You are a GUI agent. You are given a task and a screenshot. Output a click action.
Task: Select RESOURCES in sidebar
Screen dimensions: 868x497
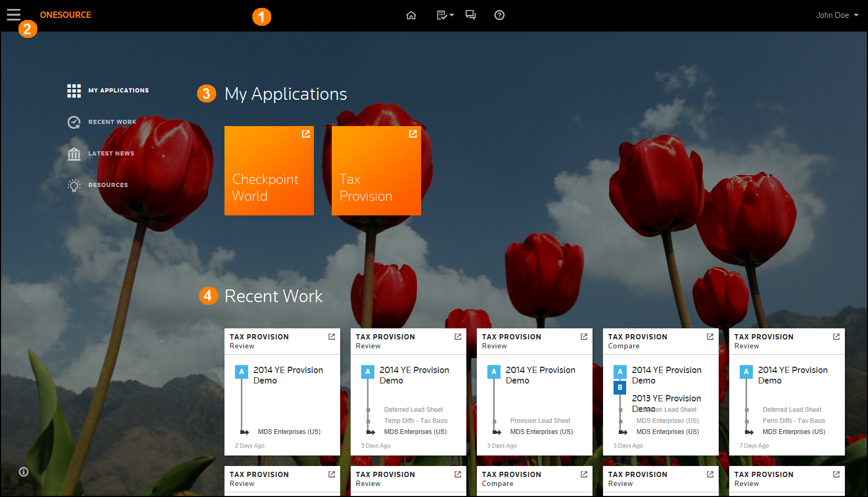[x=108, y=185]
